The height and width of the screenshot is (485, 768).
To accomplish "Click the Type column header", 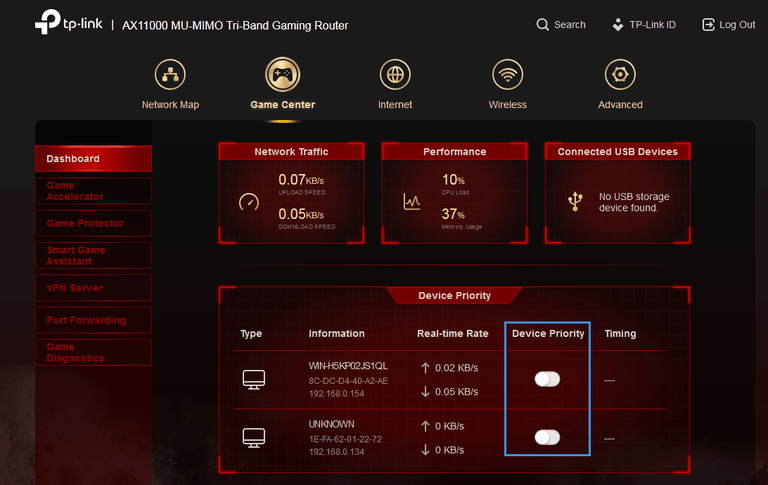I will 251,334.
